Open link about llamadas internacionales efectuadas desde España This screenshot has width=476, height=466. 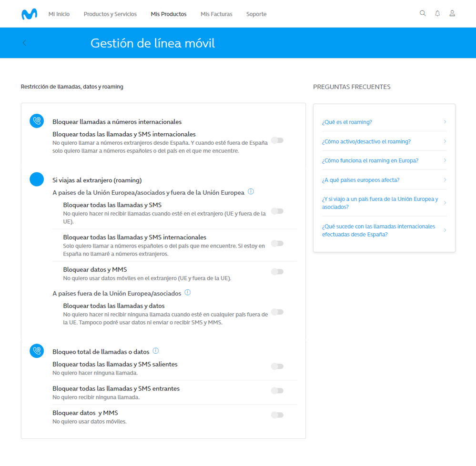[x=378, y=230]
